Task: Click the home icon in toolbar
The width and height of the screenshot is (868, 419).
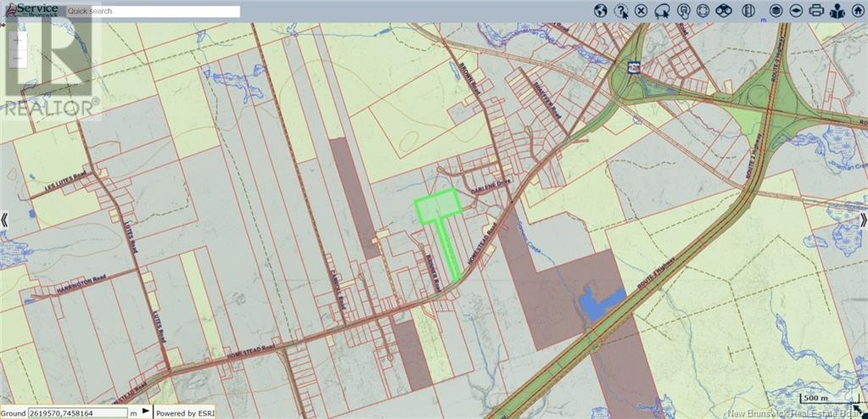Action: coord(857,11)
